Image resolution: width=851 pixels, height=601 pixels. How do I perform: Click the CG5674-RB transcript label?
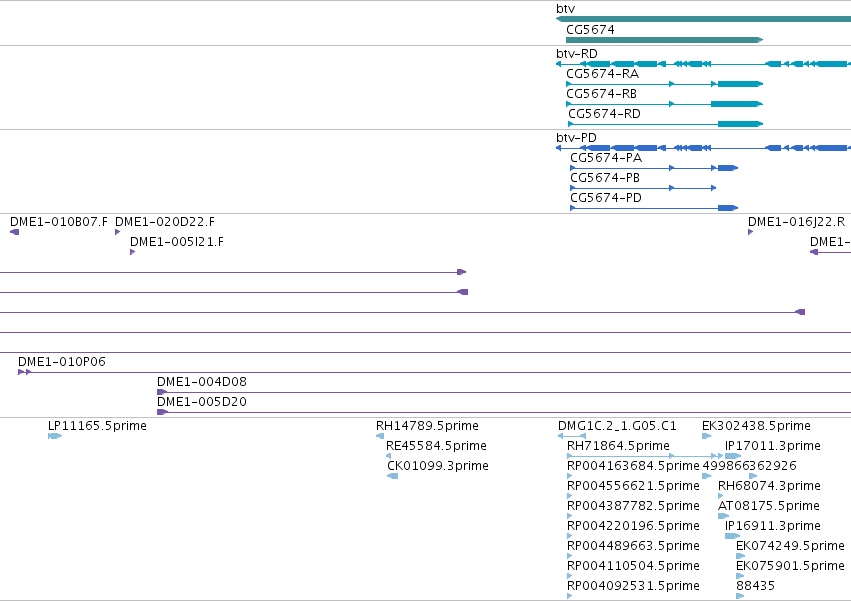pyautogui.click(x=601, y=94)
